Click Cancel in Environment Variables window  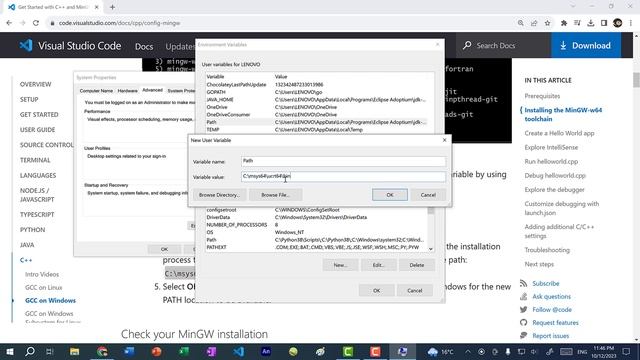(x=415, y=291)
